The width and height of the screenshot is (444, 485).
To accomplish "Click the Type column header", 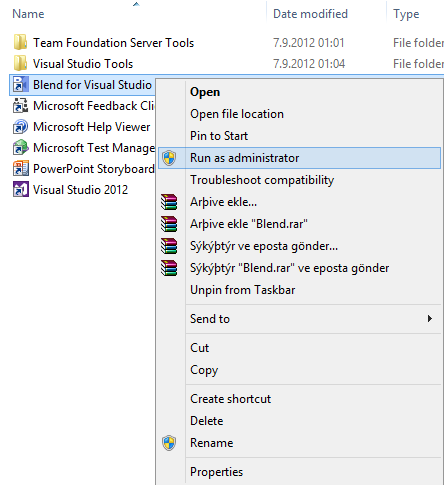I will click(x=406, y=14).
